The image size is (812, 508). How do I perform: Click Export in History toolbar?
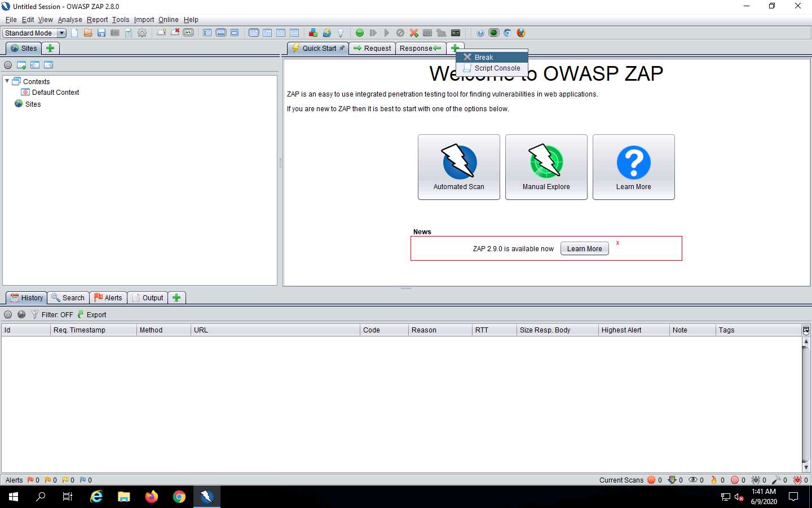(x=92, y=314)
